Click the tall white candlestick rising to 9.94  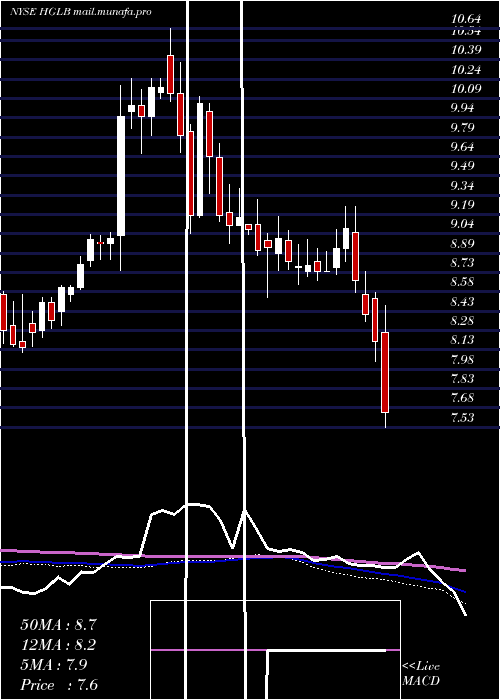pyautogui.click(x=121, y=176)
